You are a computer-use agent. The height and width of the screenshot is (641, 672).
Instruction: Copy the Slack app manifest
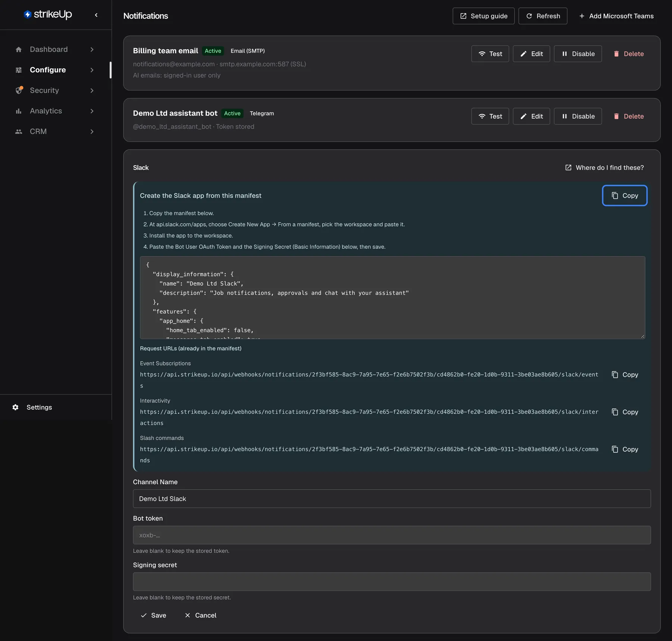point(625,196)
